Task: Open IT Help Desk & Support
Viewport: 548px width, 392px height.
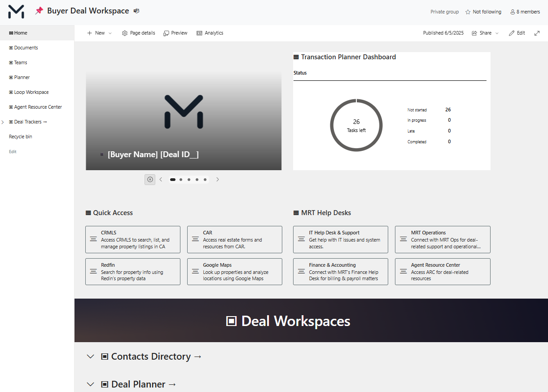Action: (341, 239)
